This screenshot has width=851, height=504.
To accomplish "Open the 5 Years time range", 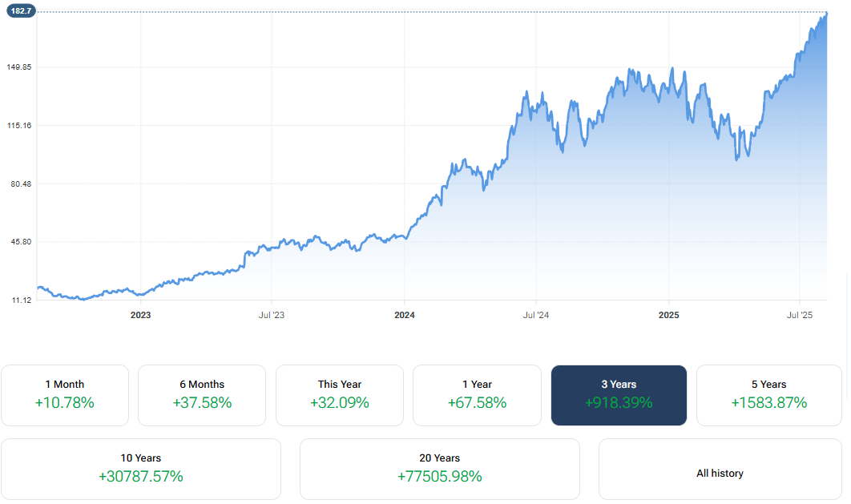I will tap(768, 395).
